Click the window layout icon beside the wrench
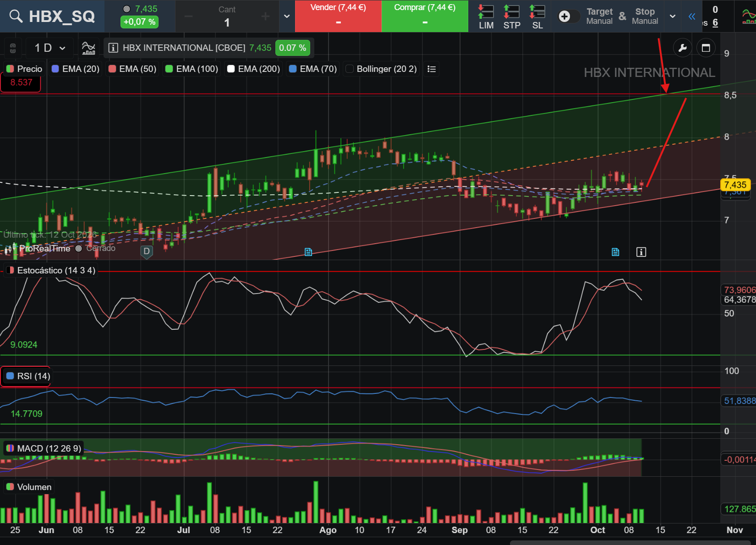756x545 pixels. click(706, 48)
